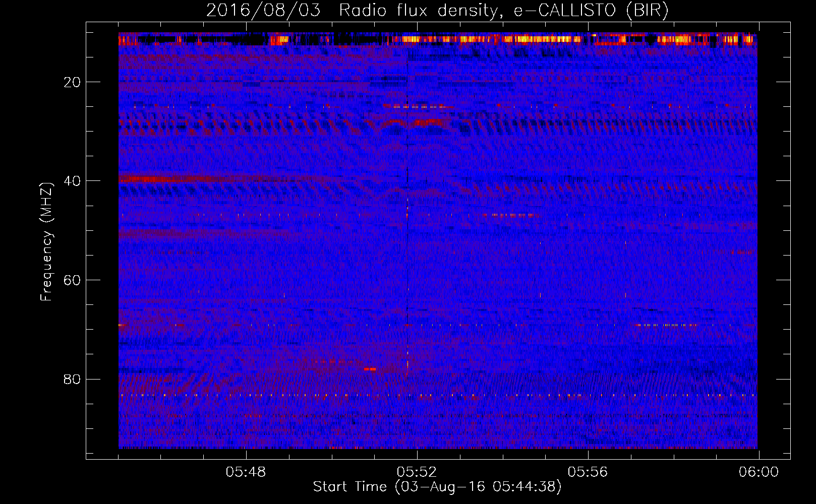Screen dimensions: 816x504
Task: Click the 'Frequency (MHZ)' axis label
Action: point(46,241)
